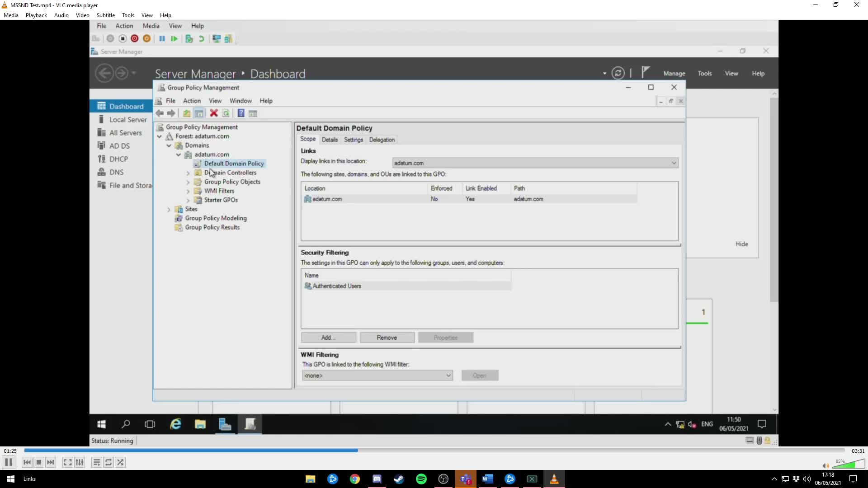Viewport: 868px width, 488px height.
Task: Select Group Policy Modeling in tree
Action: tap(216, 218)
